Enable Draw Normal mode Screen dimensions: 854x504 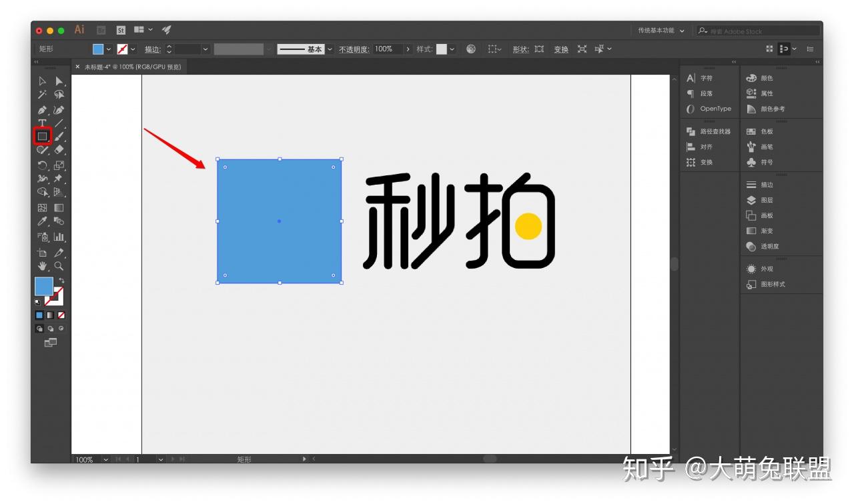[39, 328]
